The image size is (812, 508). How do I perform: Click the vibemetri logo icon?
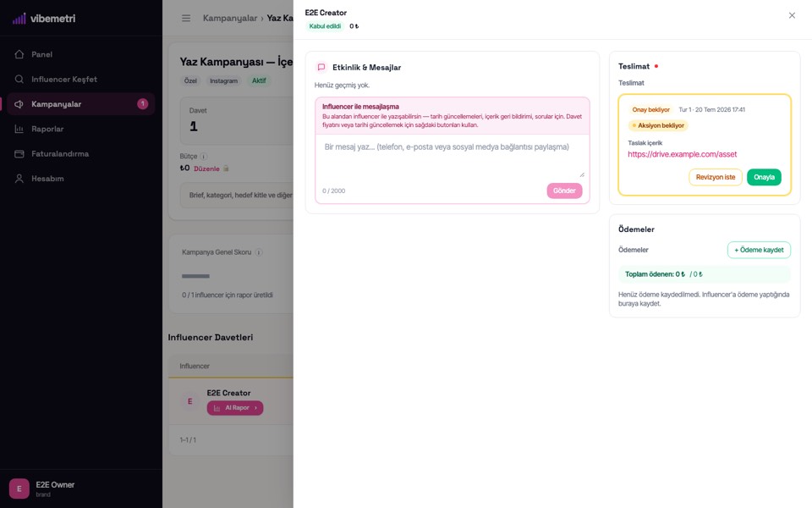tap(19, 19)
